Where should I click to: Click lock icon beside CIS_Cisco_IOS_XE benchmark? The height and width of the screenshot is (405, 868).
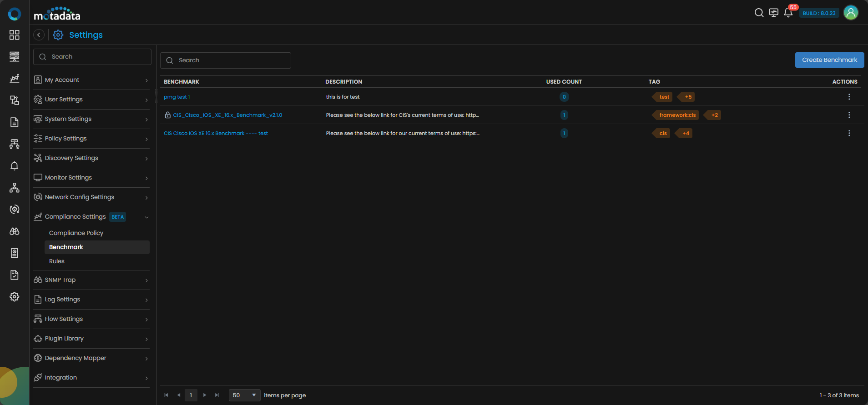(167, 115)
